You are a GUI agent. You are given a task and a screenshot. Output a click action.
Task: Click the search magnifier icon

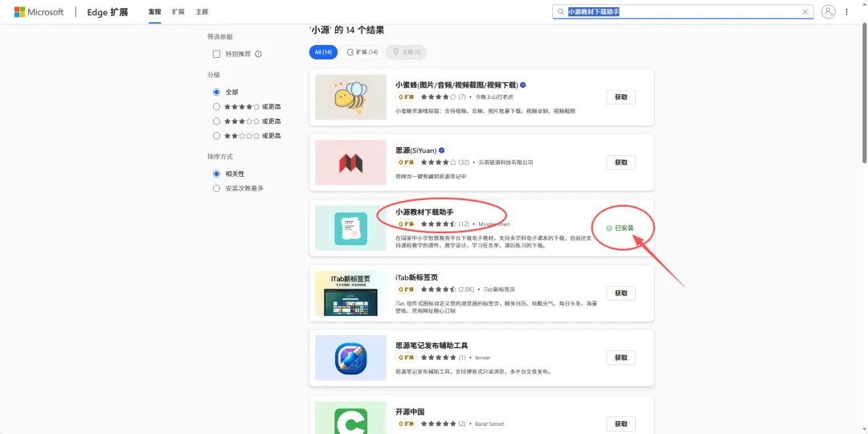561,11
